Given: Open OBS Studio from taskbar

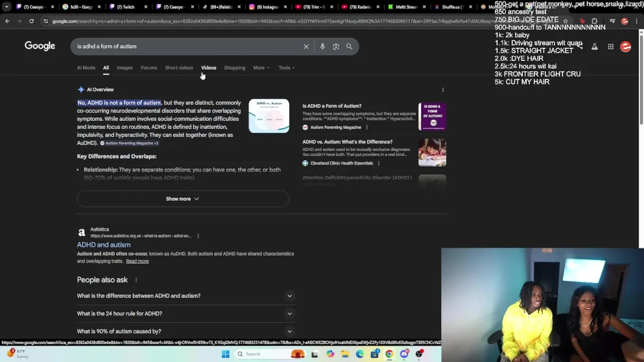Looking at the screenshot, I should tap(419, 354).
